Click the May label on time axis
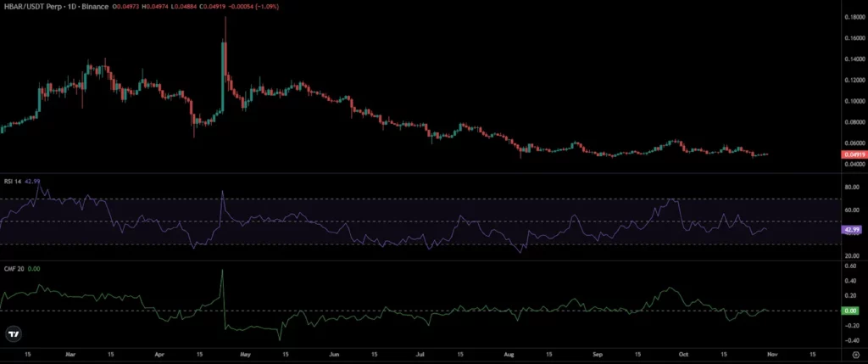This screenshot has width=868, height=364. (246, 354)
